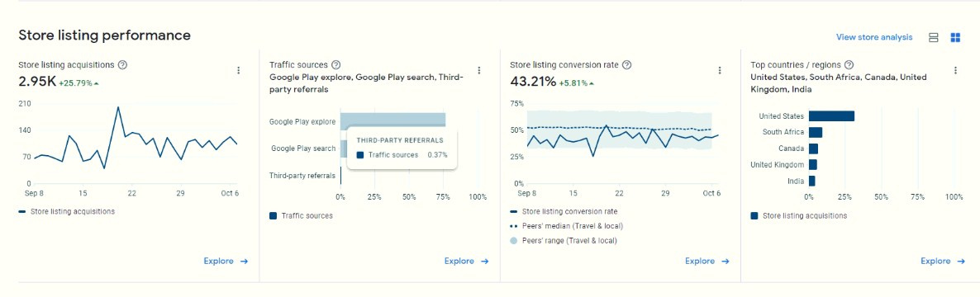The width and height of the screenshot is (980, 297).
Task: Explore the Store listing acquisitions chart
Action: tap(226, 262)
